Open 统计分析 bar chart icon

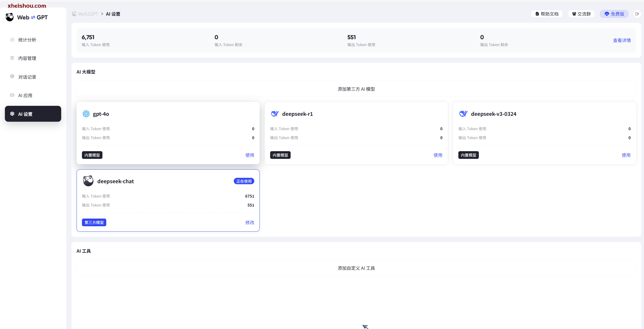[12, 39]
